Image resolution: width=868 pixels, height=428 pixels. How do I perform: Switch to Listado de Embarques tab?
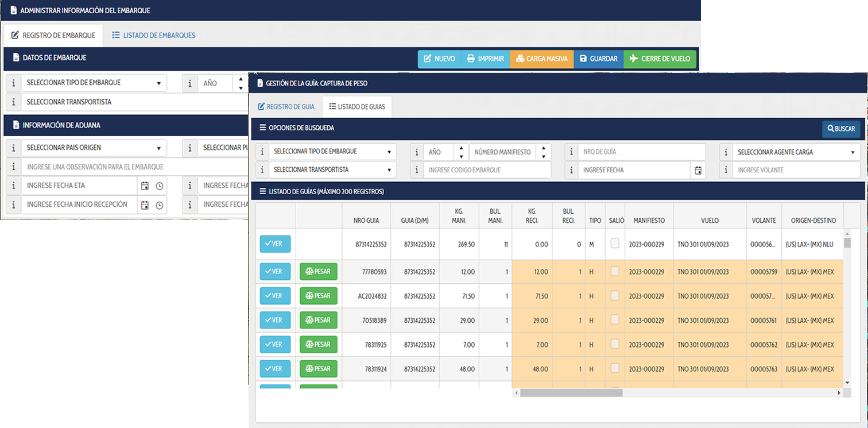(153, 36)
